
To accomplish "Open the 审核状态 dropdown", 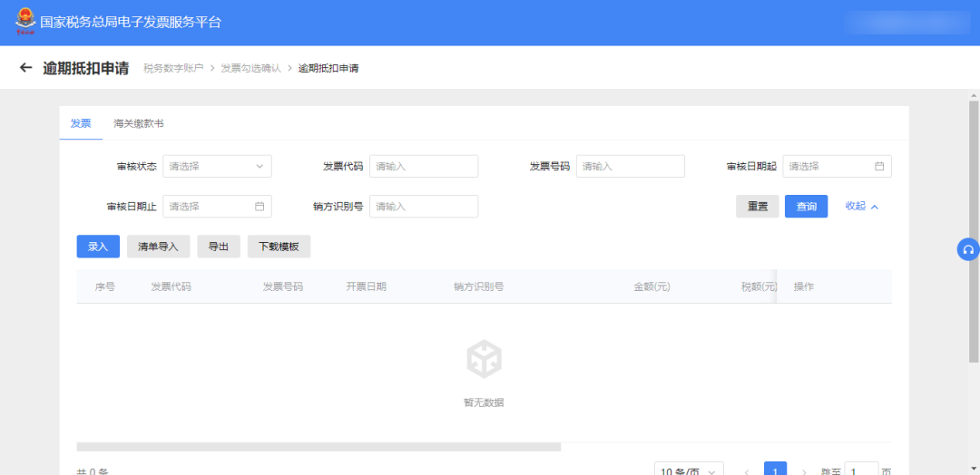I will (x=217, y=167).
